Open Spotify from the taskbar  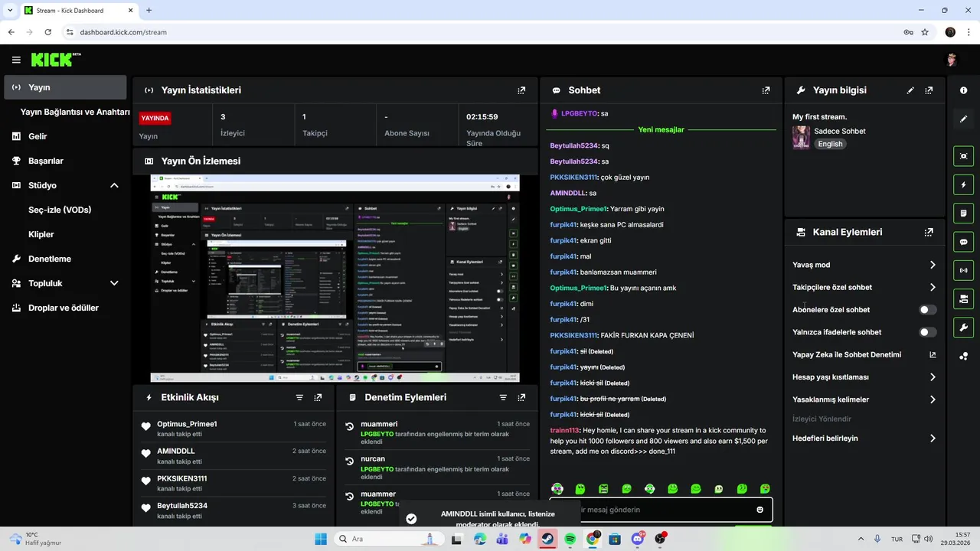point(570,540)
